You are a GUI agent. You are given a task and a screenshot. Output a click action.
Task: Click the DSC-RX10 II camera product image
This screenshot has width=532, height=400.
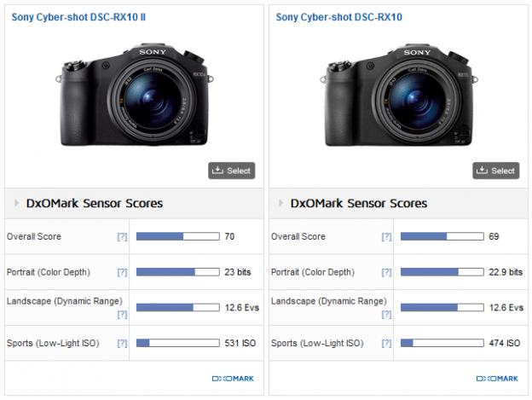click(x=135, y=95)
